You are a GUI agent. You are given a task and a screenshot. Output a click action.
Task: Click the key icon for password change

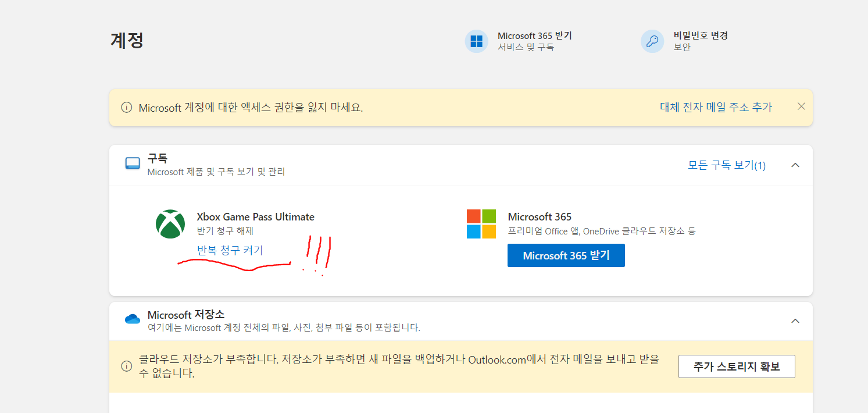coord(652,41)
